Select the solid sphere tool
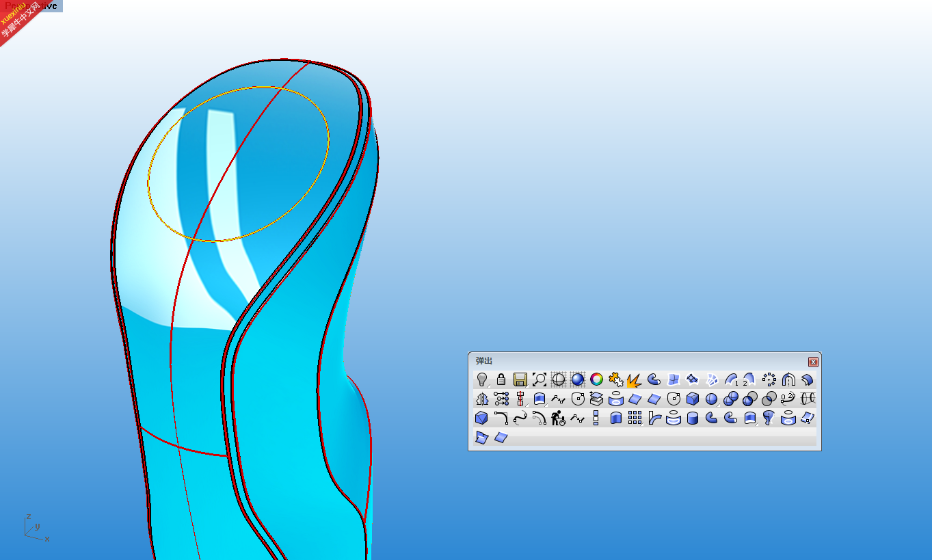This screenshot has width=932, height=560. pyautogui.click(x=712, y=399)
